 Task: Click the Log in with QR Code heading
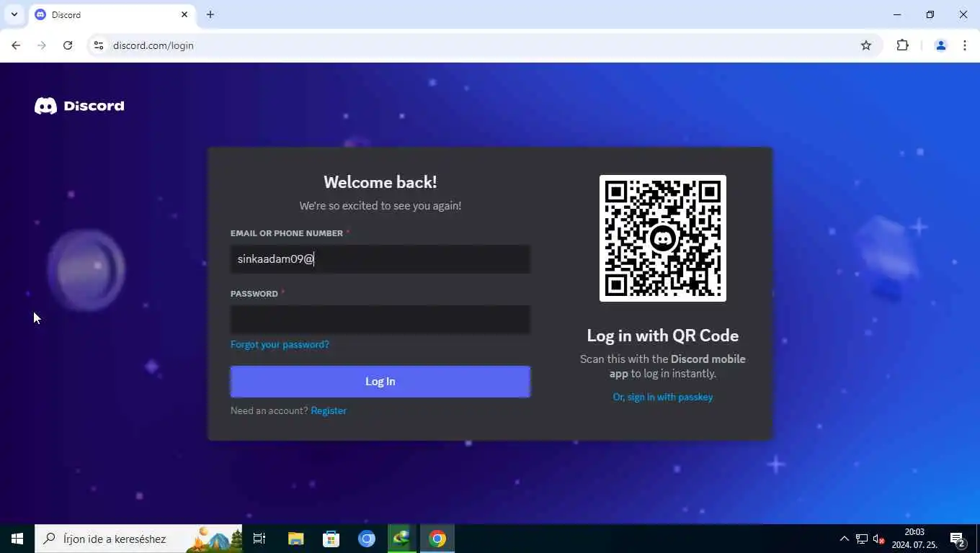click(x=663, y=336)
